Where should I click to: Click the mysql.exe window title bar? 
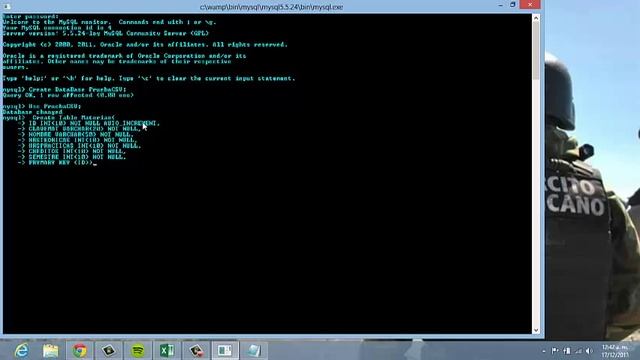271,7
